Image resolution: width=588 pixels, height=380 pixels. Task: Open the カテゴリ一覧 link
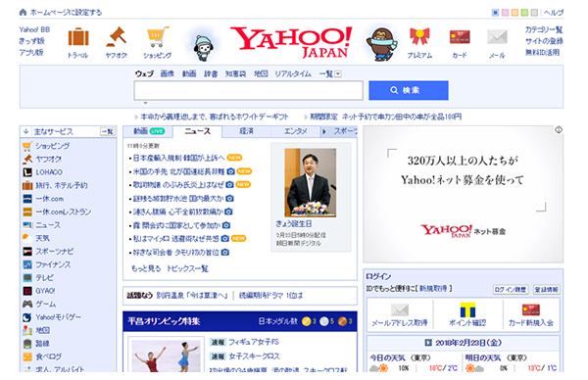544,29
